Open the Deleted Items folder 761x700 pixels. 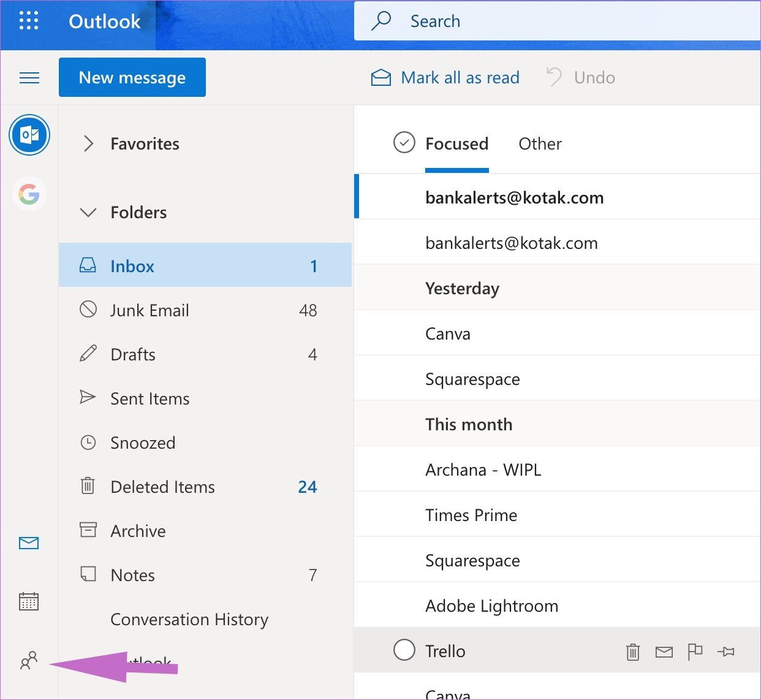205,487
